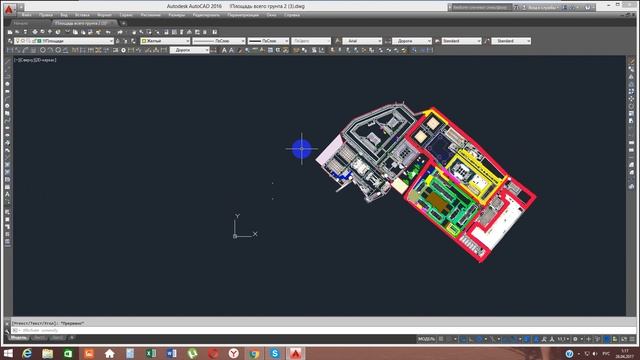640x360 pixels.
Task: Save the drawing with the Save icon
Action: click(x=25, y=32)
